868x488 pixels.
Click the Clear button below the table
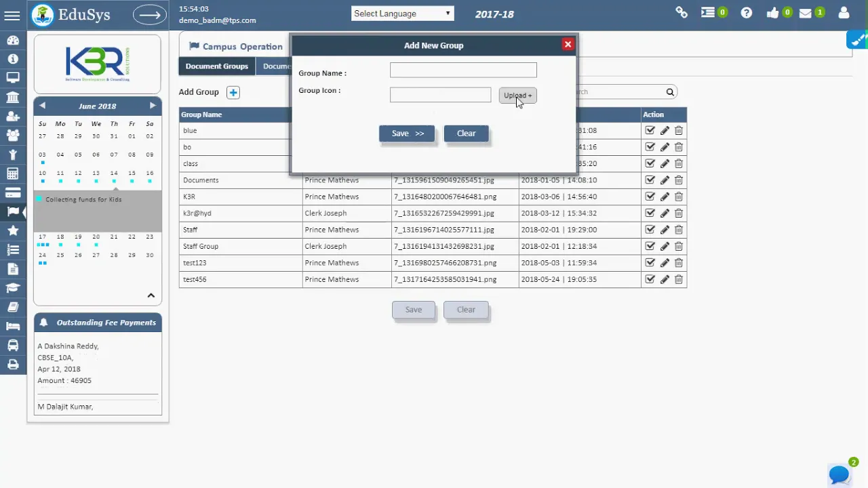466,310
